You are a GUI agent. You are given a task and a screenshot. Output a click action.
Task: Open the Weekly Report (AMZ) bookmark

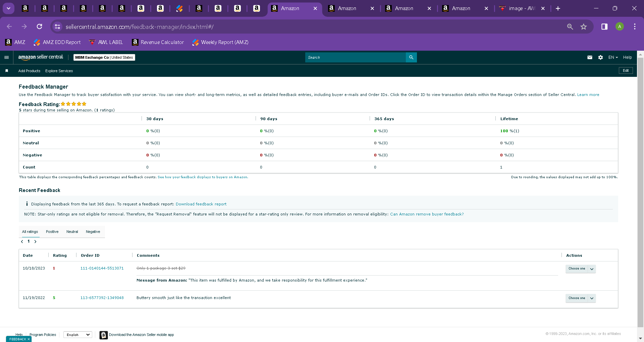tap(220, 42)
